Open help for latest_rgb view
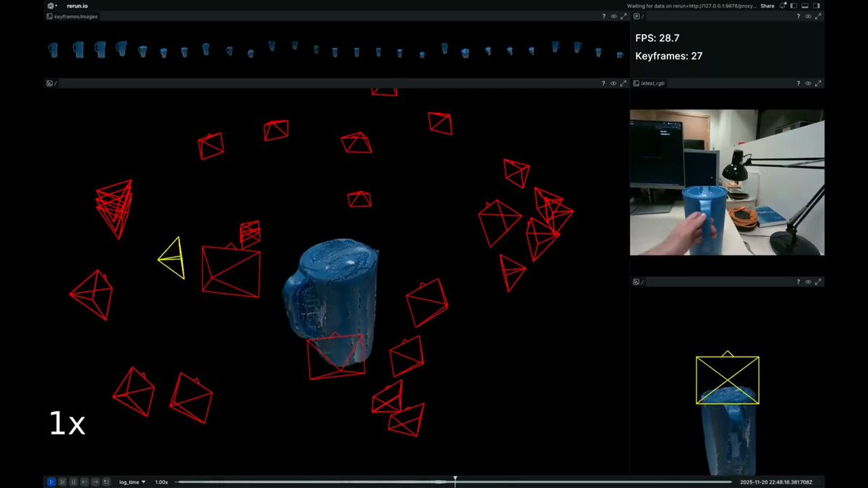Viewport: 868px width, 488px height. [799, 83]
